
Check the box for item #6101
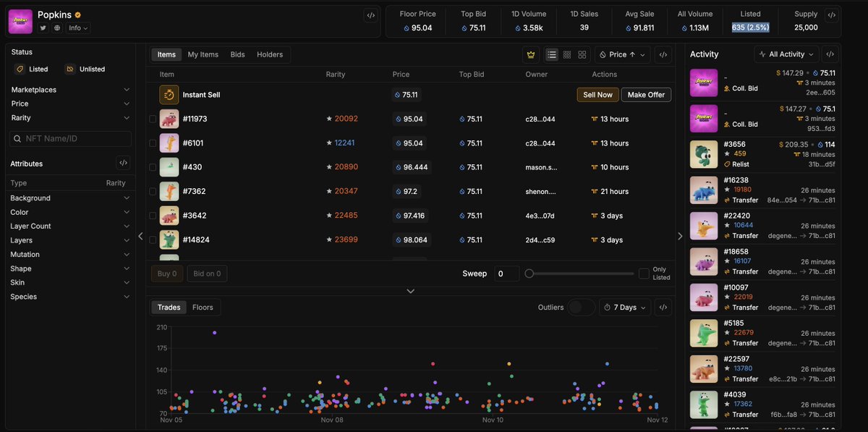click(x=153, y=143)
